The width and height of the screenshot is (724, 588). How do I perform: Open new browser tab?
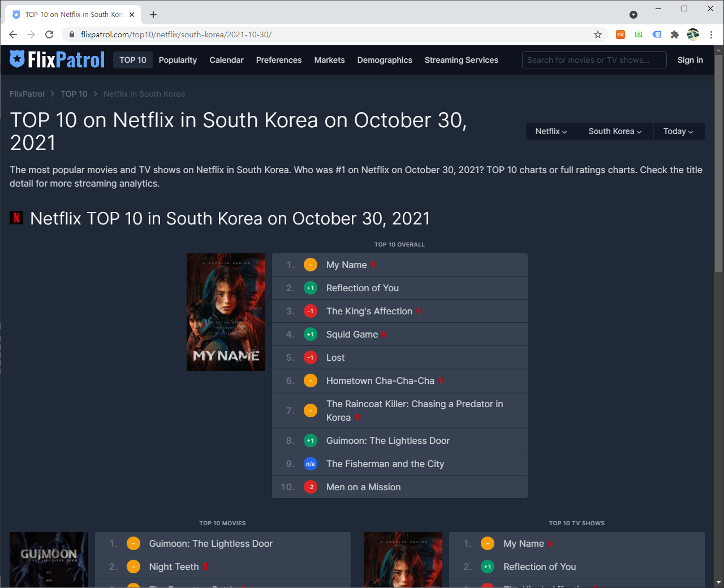point(153,15)
